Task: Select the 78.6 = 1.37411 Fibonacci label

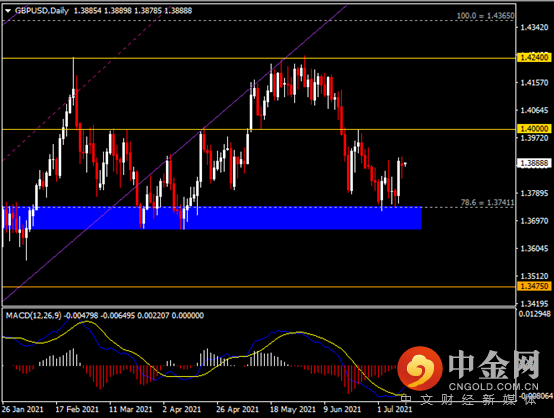Action: 487,202
